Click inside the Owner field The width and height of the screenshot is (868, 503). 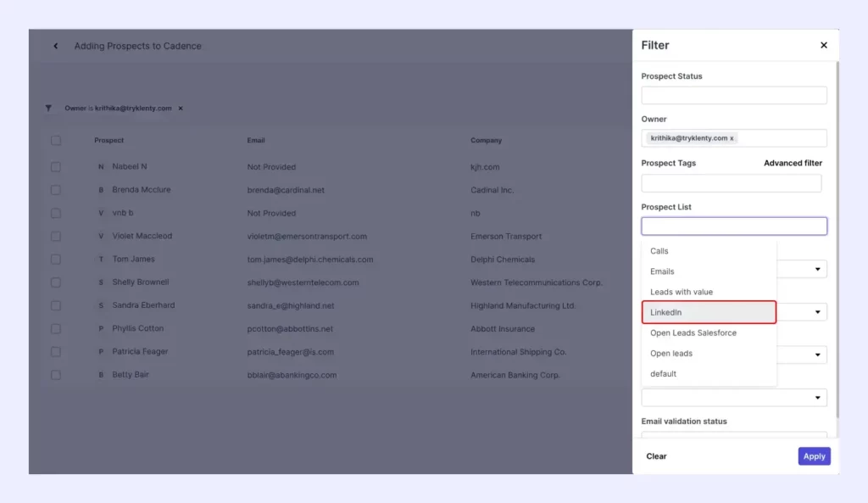coord(734,138)
